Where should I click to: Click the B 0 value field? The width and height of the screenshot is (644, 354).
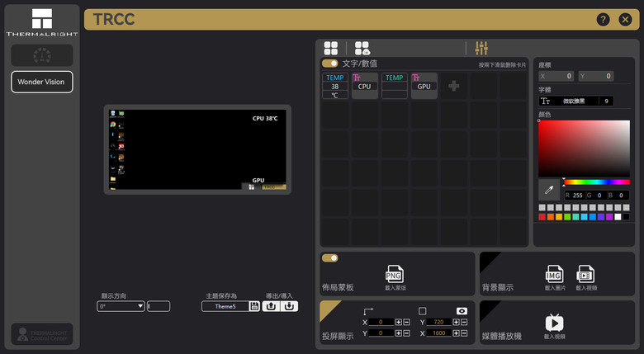(618, 195)
